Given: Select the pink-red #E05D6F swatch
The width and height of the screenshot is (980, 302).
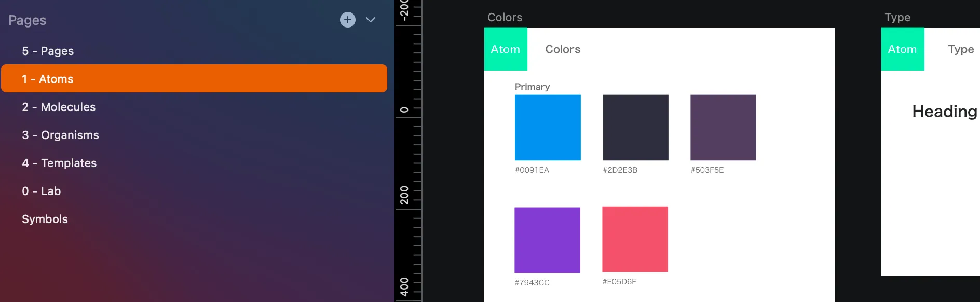Looking at the screenshot, I should [635, 239].
